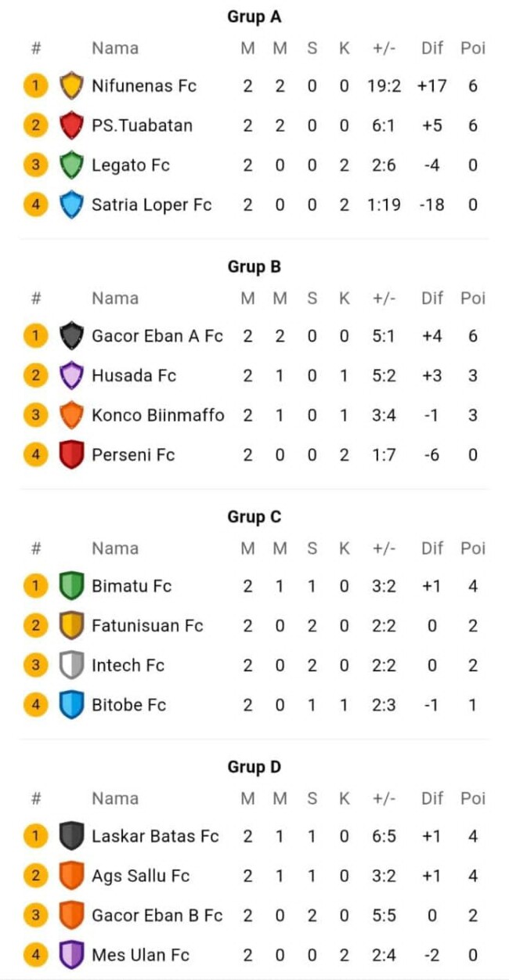Click rank badge 3 beside Gacor Eban B Fc

pyautogui.click(x=35, y=915)
